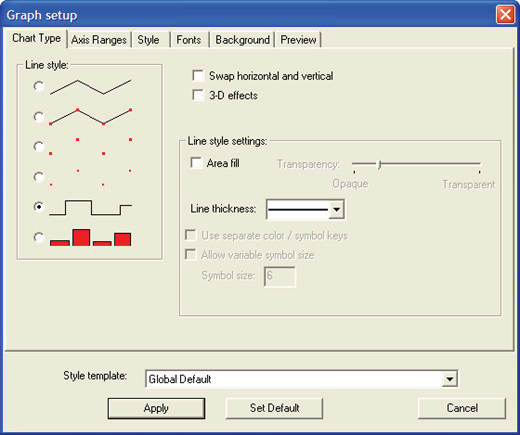Check the Area fill option

coord(196,163)
